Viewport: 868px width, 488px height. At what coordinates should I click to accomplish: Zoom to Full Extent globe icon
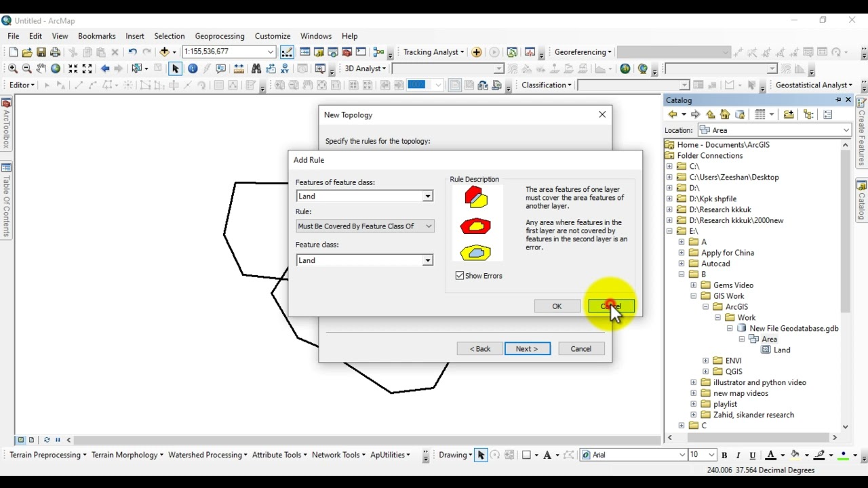(x=56, y=68)
